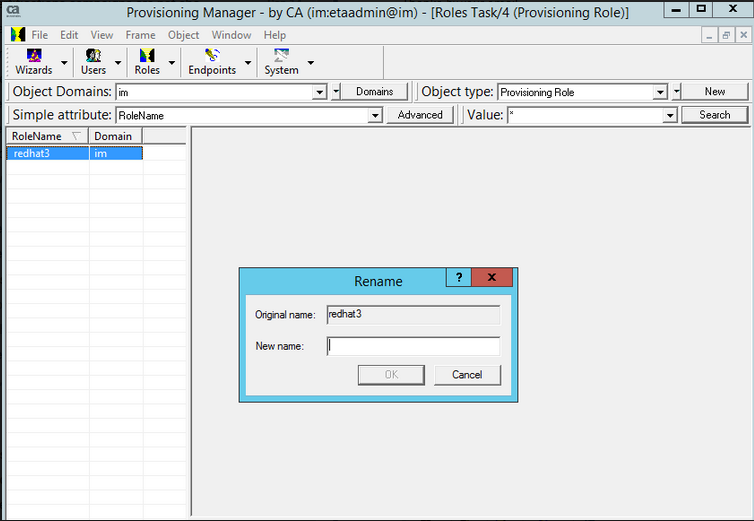Click the Rename dialog help question mark

[458, 278]
